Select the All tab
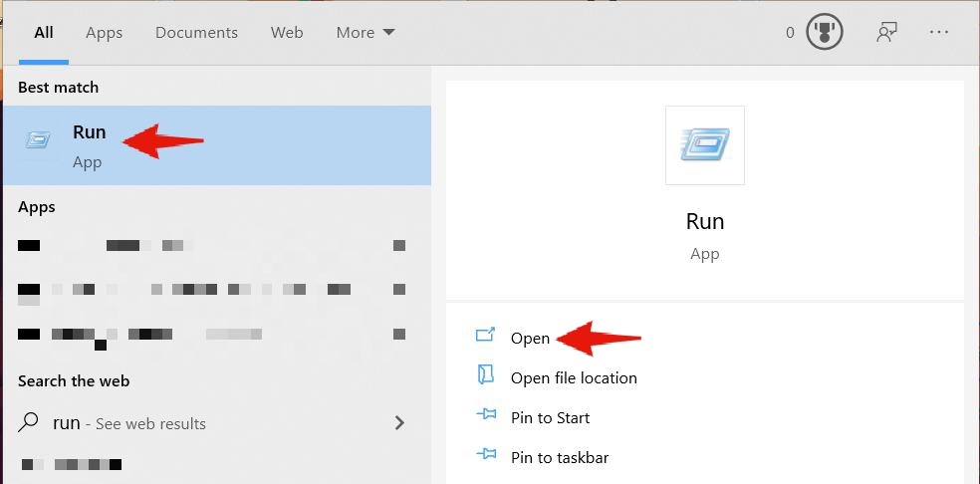Image resolution: width=980 pixels, height=484 pixels. [x=44, y=32]
